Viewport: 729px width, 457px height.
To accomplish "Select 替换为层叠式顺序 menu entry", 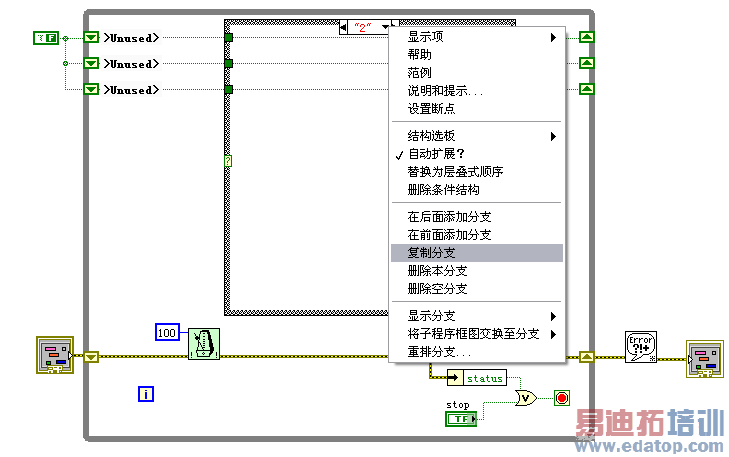I will 477,172.
